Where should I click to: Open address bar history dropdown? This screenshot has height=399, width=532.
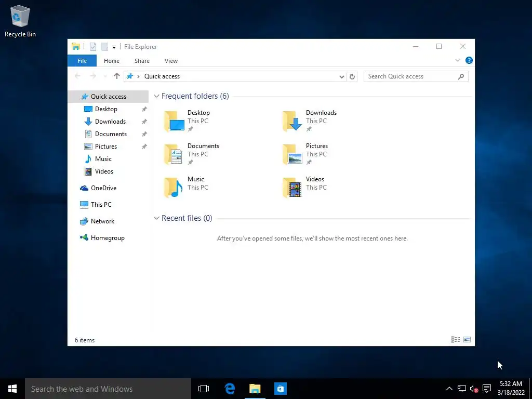[x=342, y=77]
